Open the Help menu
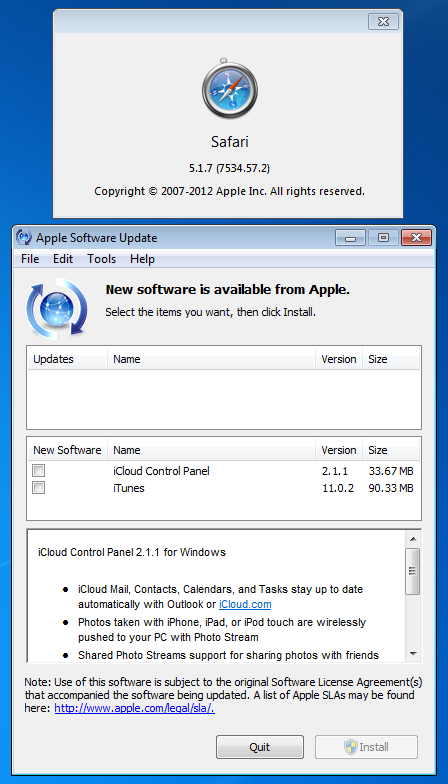This screenshot has width=448, height=784. coord(142,259)
